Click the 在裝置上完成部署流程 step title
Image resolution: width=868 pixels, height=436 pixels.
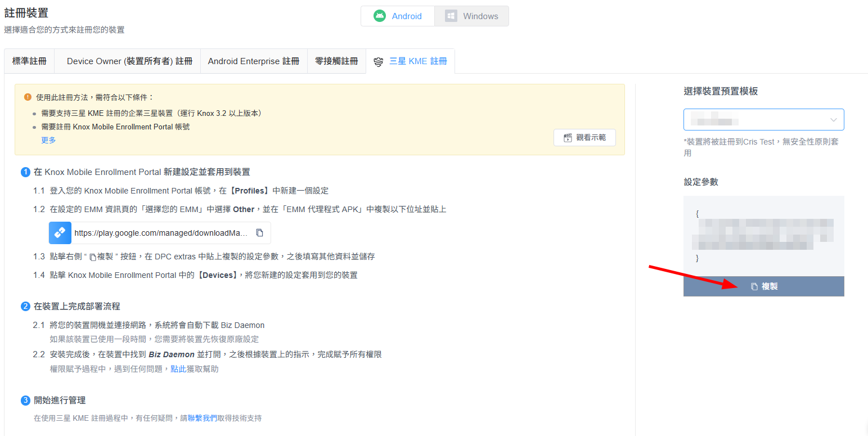tap(77, 307)
